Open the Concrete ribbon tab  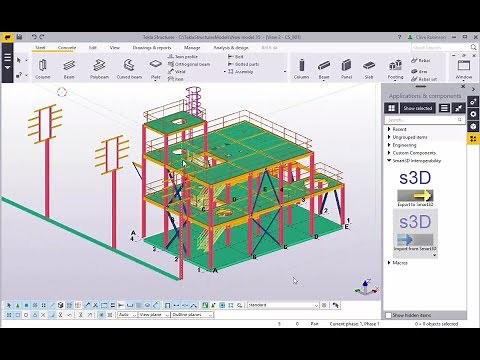click(67, 47)
